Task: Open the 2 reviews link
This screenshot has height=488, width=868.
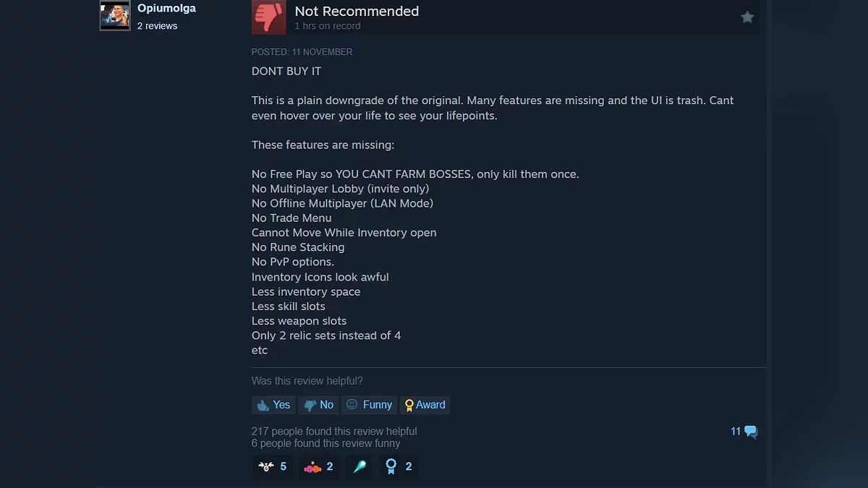Action: pos(157,26)
